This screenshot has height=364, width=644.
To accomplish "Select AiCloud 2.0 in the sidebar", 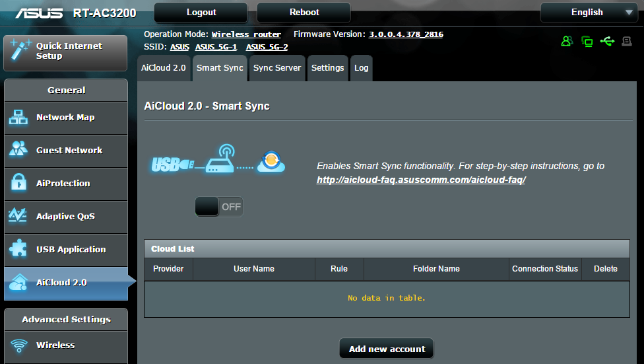I will click(x=66, y=283).
